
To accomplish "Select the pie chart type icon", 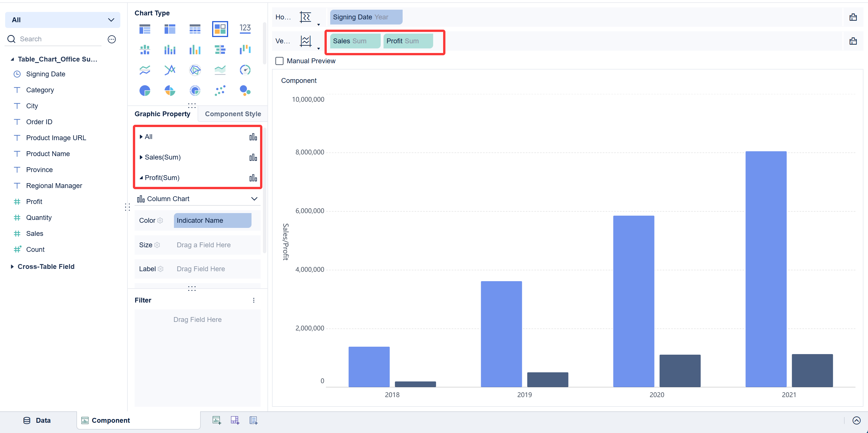I will tap(145, 90).
